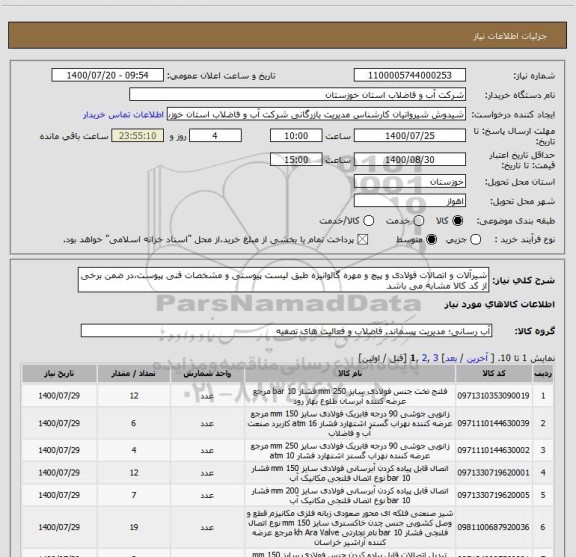Viewport: 576px width, 557px height.
Task: Click the response deadline time 10:00
Action: point(296,136)
